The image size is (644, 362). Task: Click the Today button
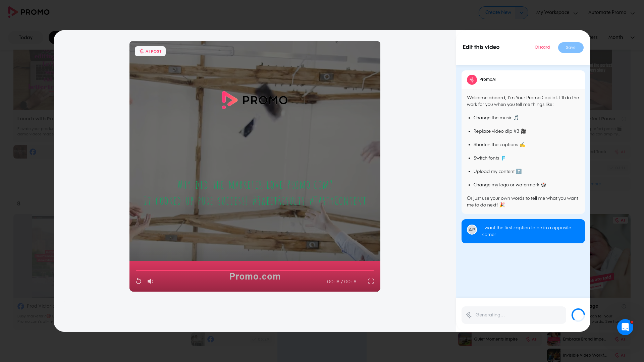pos(25,38)
